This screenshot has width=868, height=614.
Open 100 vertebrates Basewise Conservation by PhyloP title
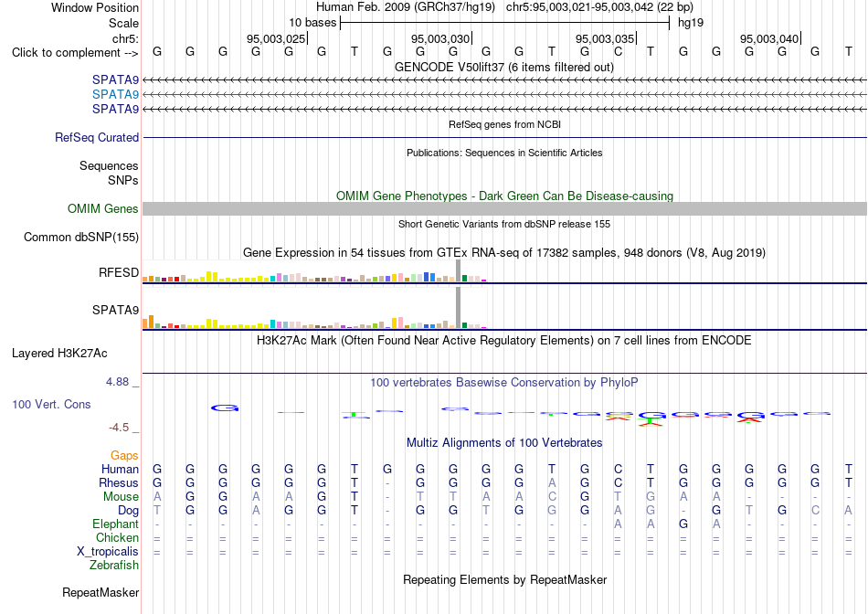click(x=504, y=383)
